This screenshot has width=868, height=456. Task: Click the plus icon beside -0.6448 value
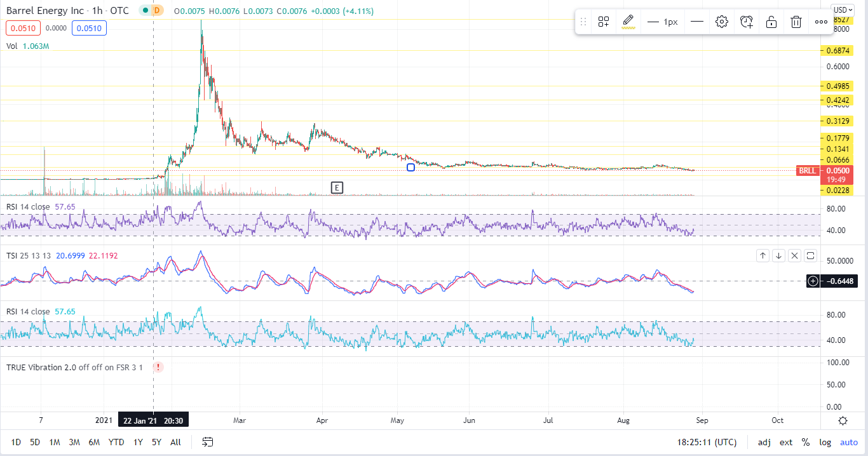coord(813,281)
